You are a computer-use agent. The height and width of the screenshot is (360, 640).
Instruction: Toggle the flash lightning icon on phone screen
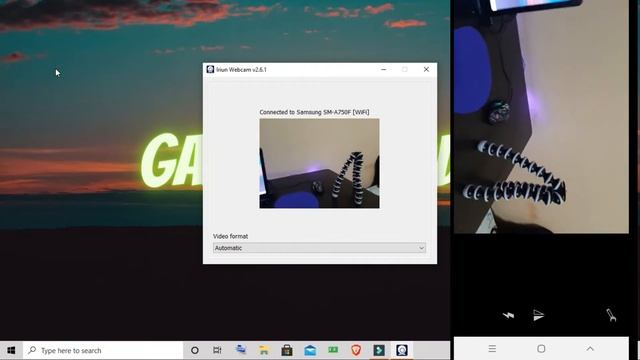pos(508,315)
